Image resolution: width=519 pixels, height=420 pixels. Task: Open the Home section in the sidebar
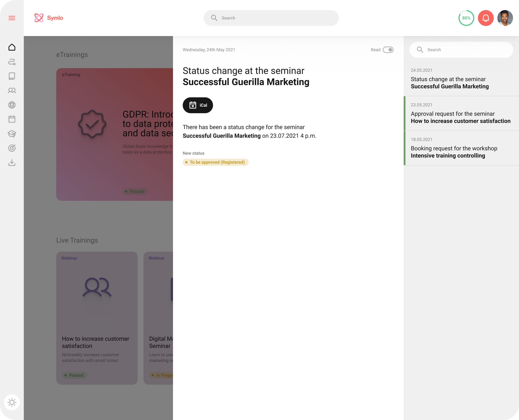(x=12, y=47)
